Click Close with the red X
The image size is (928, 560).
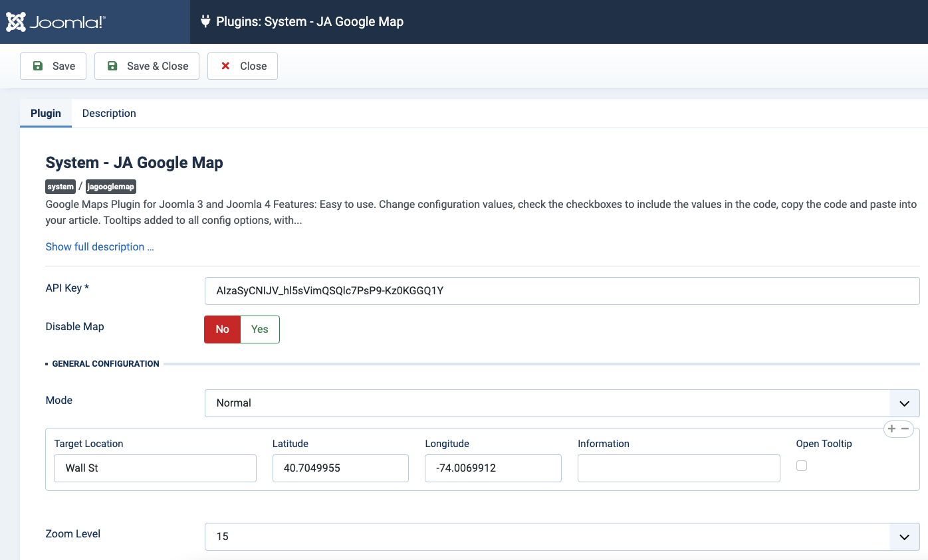(243, 66)
